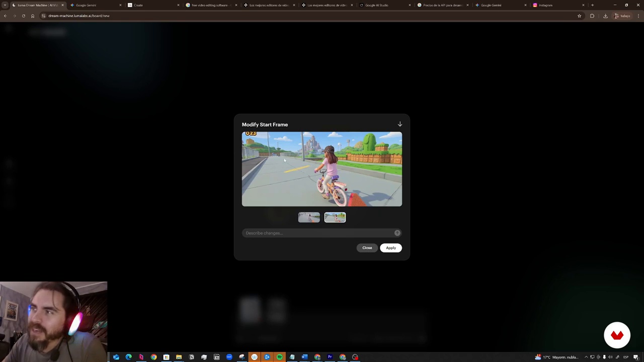The height and width of the screenshot is (362, 644).
Task: Open the browser extensions icon
Action: pyautogui.click(x=592, y=16)
